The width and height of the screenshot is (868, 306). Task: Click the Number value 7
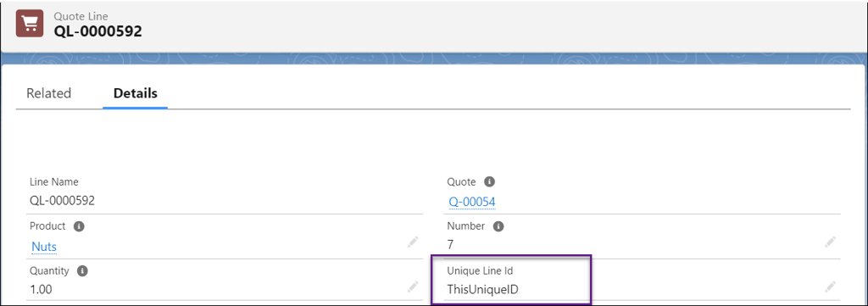tap(451, 245)
